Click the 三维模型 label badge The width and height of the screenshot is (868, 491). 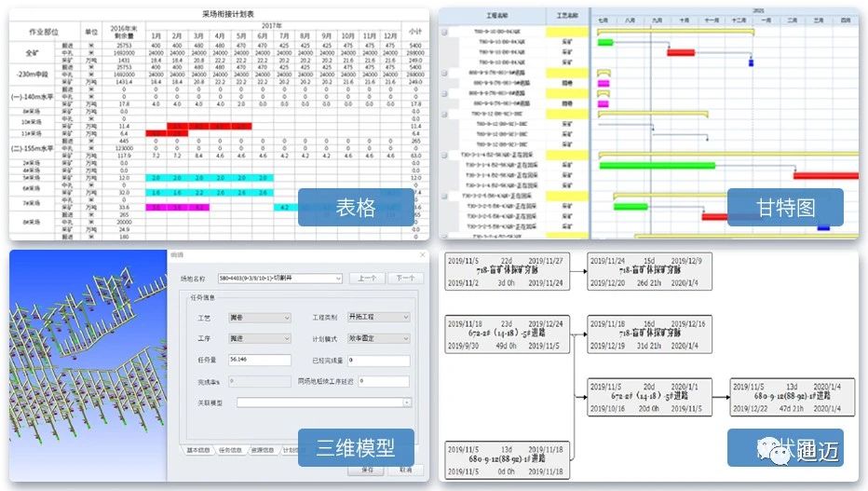coord(355,448)
